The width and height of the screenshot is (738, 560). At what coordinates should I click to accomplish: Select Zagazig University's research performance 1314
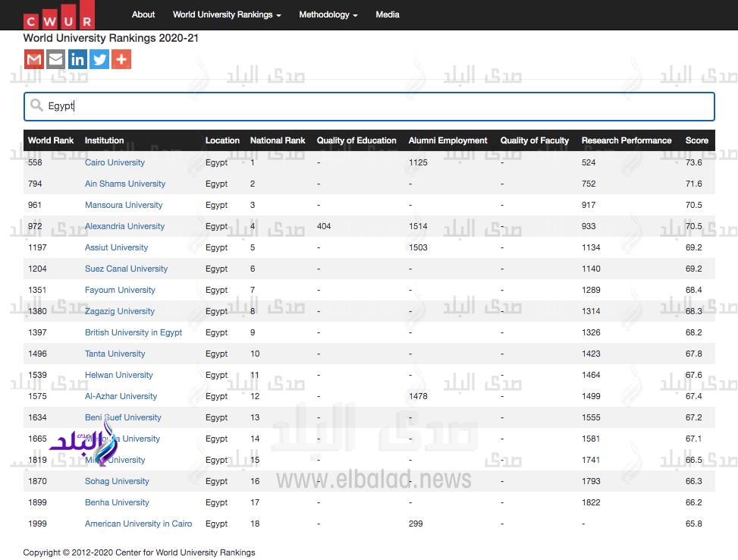click(x=591, y=311)
